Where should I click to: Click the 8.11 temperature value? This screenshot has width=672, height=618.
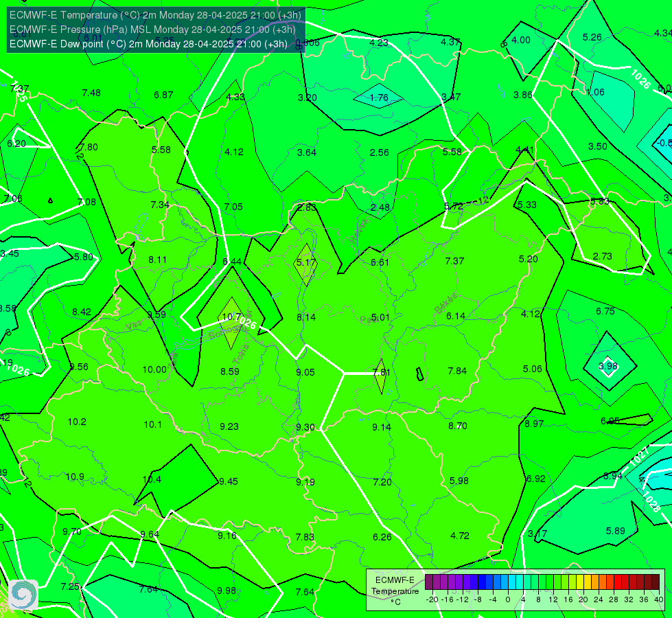click(158, 260)
